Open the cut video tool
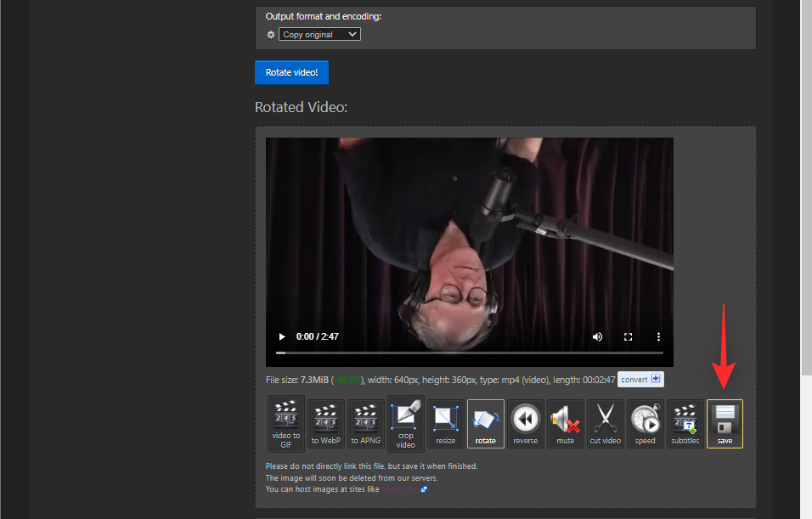The width and height of the screenshot is (812, 519). (x=605, y=424)
